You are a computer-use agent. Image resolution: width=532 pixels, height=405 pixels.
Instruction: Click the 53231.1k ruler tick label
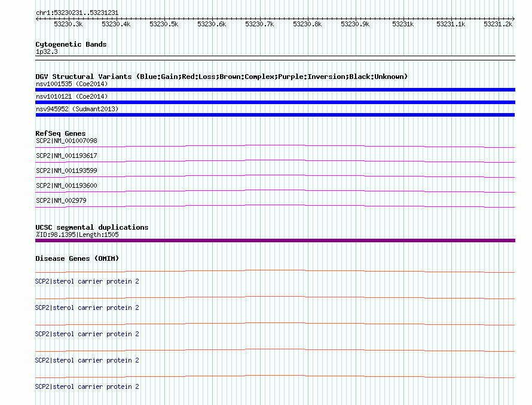point(451,25)
